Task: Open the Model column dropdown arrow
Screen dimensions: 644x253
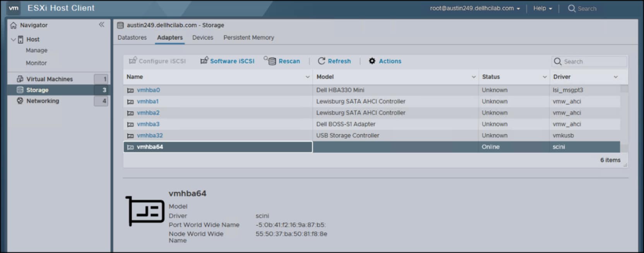Action: pos(474,77)
